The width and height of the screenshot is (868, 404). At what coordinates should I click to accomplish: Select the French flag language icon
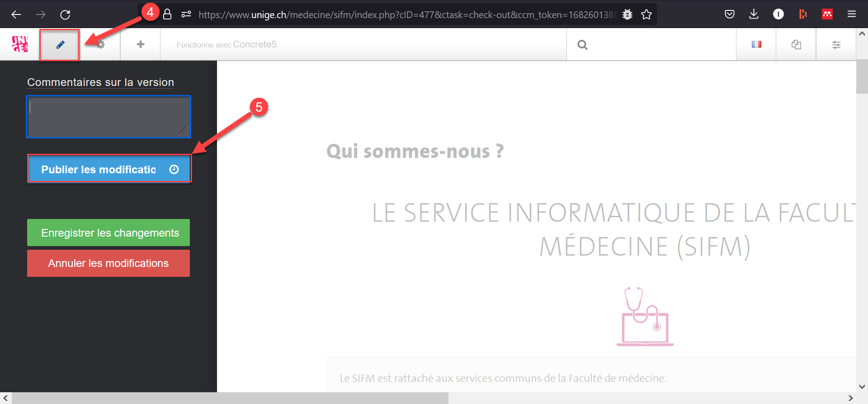[756, 44]
